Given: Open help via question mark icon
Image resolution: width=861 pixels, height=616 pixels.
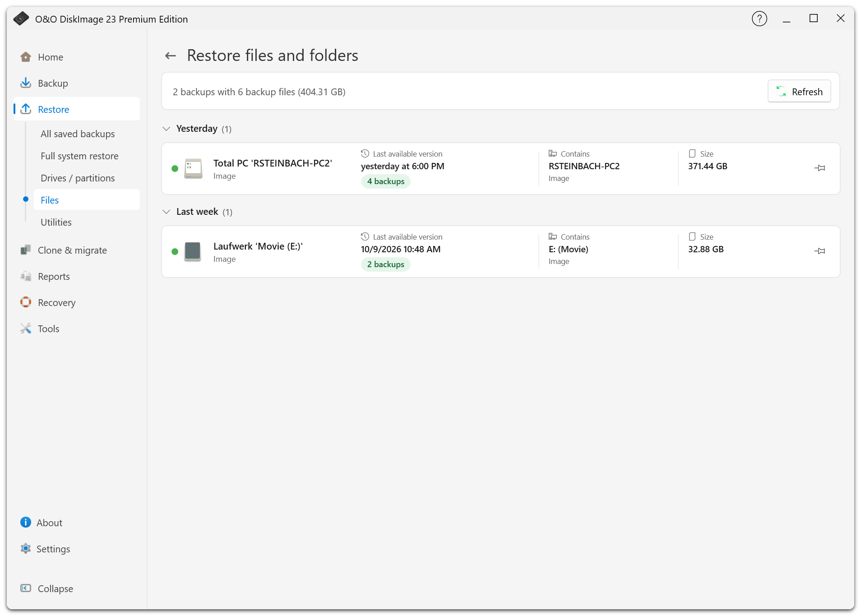Looking at the screenshot, I should tap(759, 19).
